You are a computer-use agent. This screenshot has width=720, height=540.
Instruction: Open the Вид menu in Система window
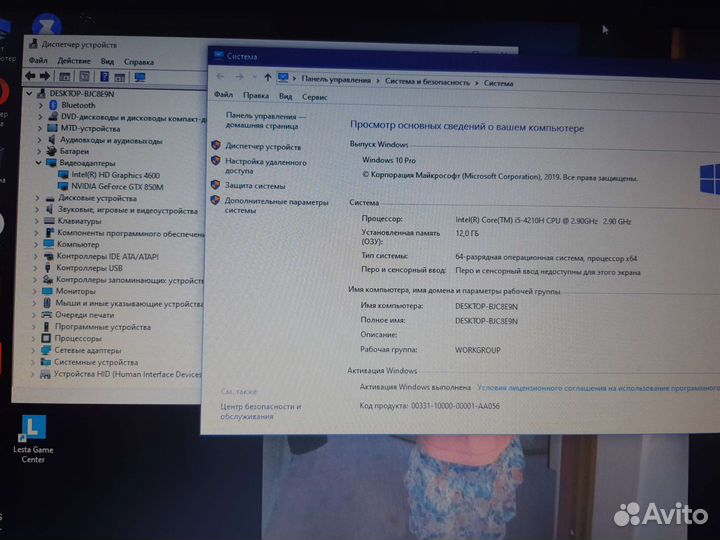[285, 96]
